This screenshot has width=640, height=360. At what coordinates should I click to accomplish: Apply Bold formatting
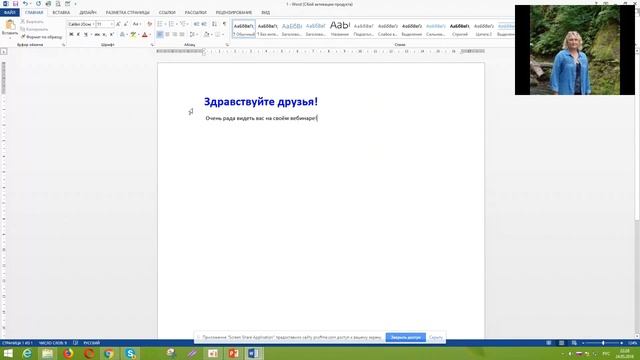(71, 35)
